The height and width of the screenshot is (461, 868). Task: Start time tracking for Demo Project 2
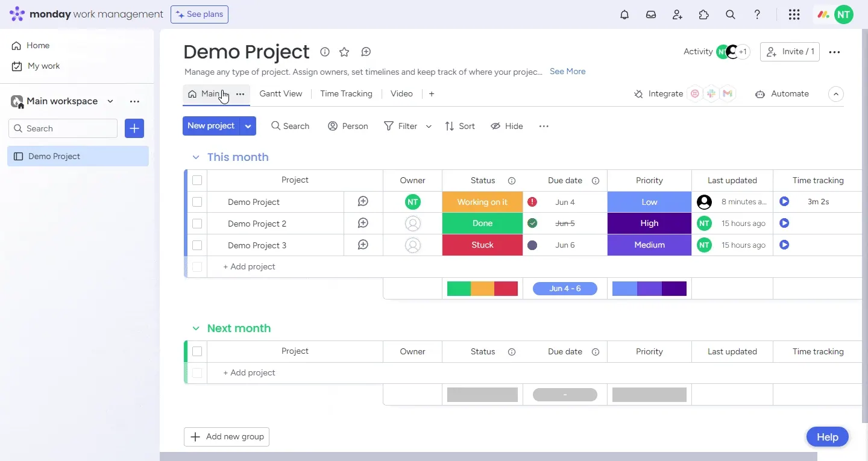coord(784,223)
